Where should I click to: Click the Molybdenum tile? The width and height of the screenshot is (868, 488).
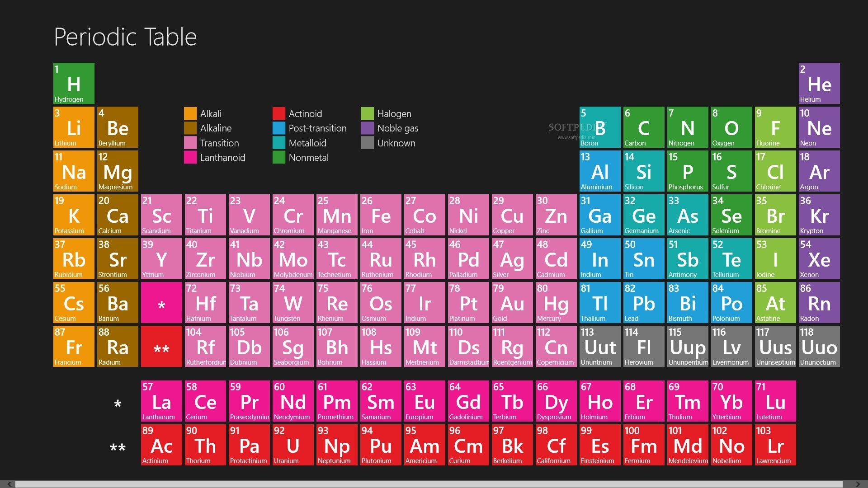tap(293, 258)
